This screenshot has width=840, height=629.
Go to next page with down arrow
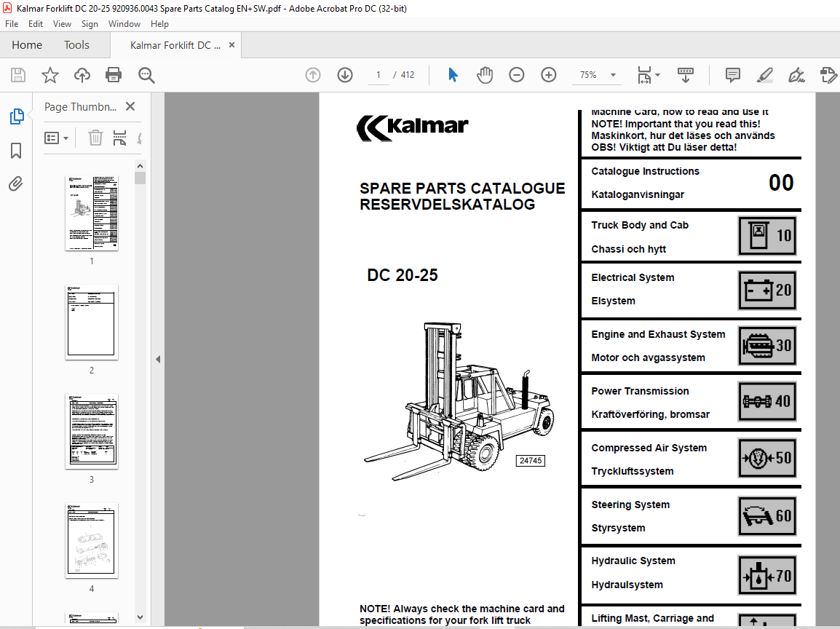pyautogui.click(x=344, y=74)
